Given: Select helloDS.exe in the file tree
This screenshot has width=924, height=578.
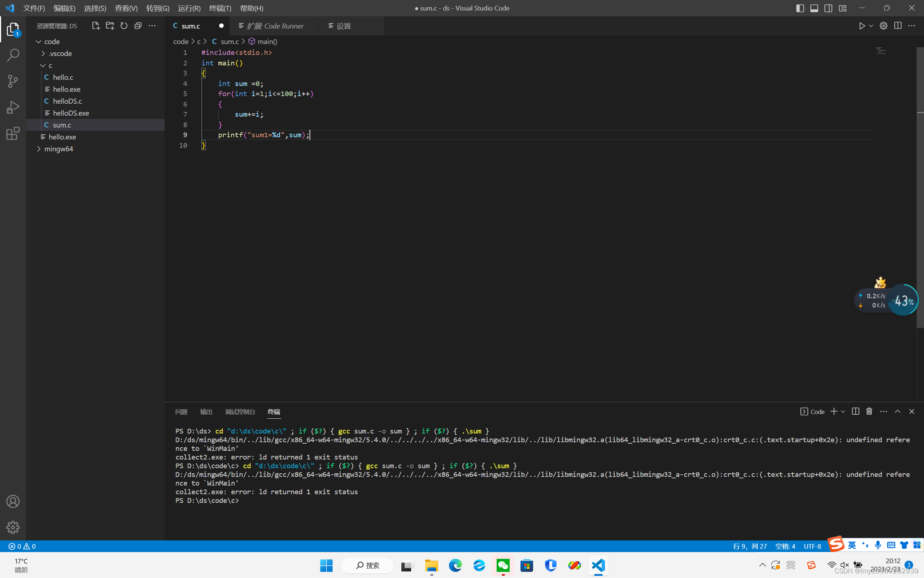Looking at the screenshot, I should pos(95,113).
